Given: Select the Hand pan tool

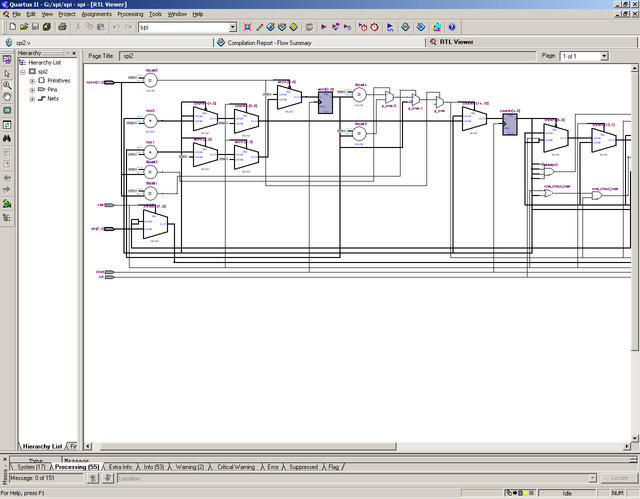Looking at the screenshot, I should (7, 98).
